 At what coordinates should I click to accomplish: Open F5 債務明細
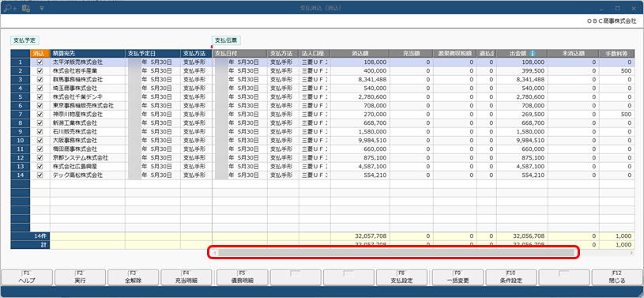tap(242, 277)
